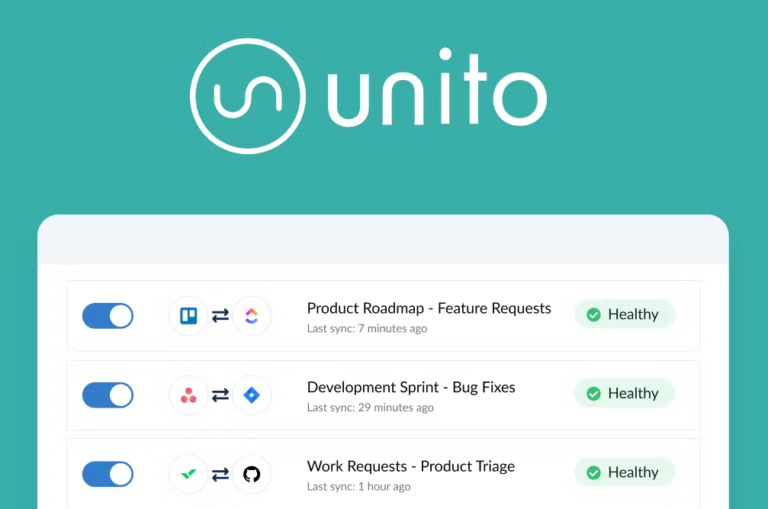Click the ClickUp icon in Product Roadmap row
The image size is (768, 509).
[x=251, y=316]
